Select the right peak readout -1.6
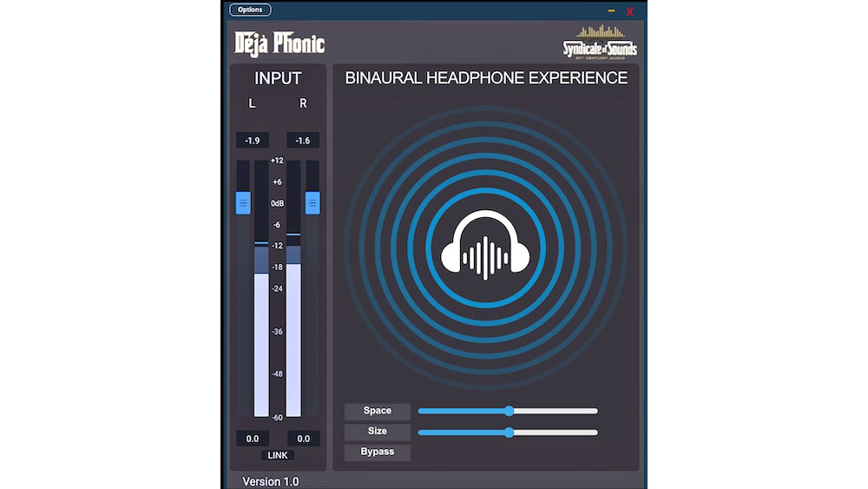This screenshot has height=489, width=868. (303, 141)
